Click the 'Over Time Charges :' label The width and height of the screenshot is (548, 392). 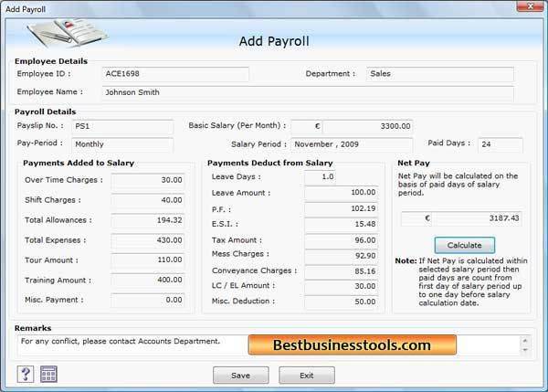tap(64, 180)
